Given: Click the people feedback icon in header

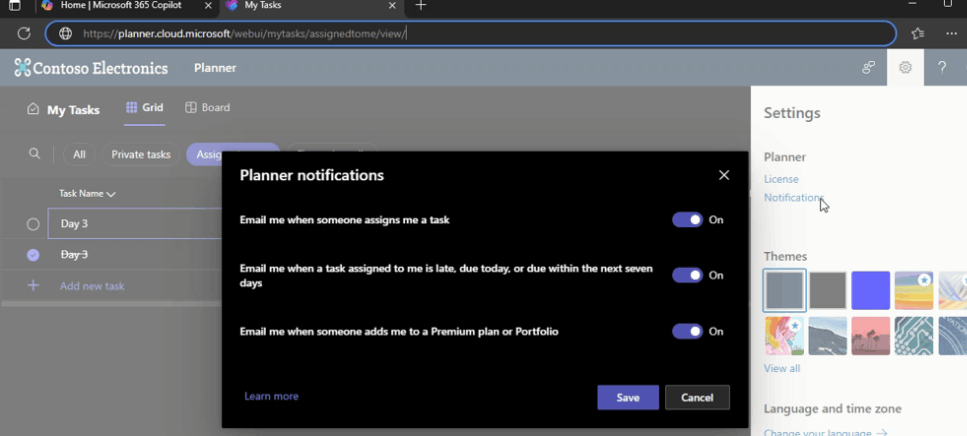Looking at the screenshot, I should pyautogui.click(x=868, y=67).
